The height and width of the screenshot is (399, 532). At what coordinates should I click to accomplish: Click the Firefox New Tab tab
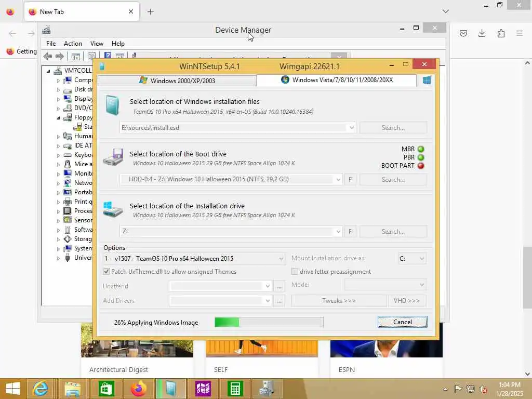[x=82, y=12]
